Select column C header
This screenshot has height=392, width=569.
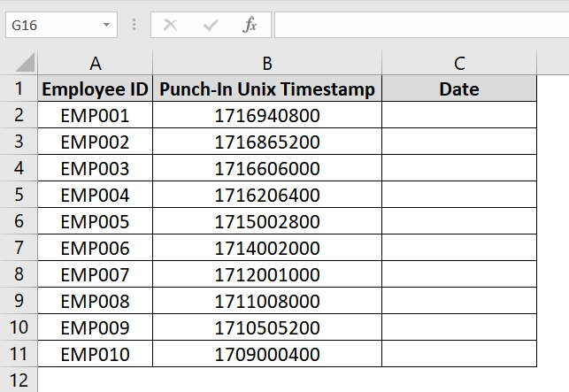pos(459,63)
